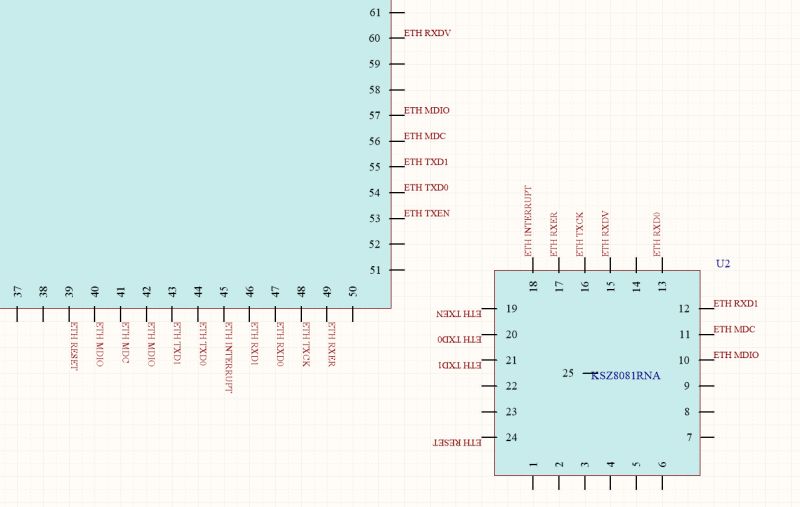Viewport: 800px width, 507px height.
Task: Select pin 5 on U2 bottom edge
Action: pyautogui.click(x=636, y=483)
